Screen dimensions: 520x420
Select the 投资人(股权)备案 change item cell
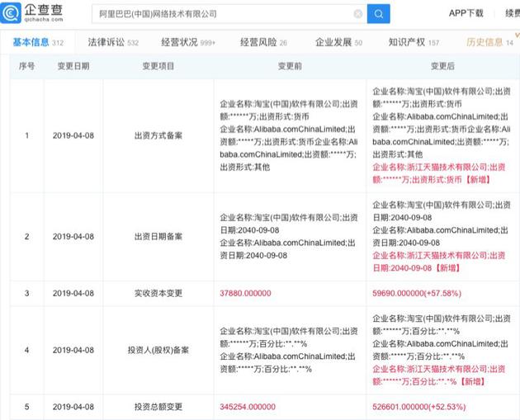[x=158, y=350]
